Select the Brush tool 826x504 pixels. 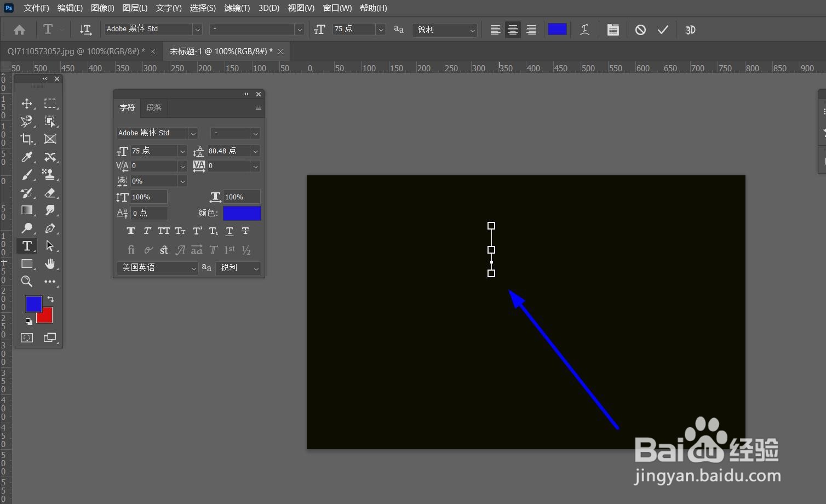pyautogui.click(x=27, y=175)
